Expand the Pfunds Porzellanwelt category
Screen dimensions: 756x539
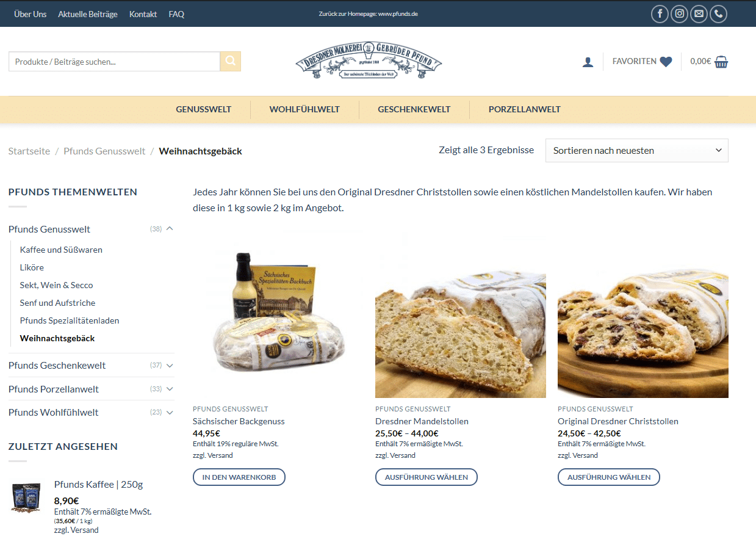(x=170, y=389)
